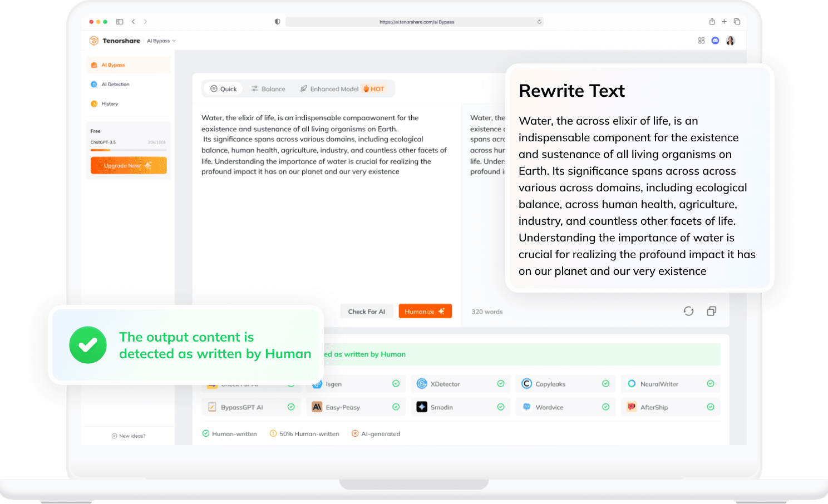This screenshot has height=504, width=828.
Task: Reload the page with the refresh icon
Action: click(539, 22)
